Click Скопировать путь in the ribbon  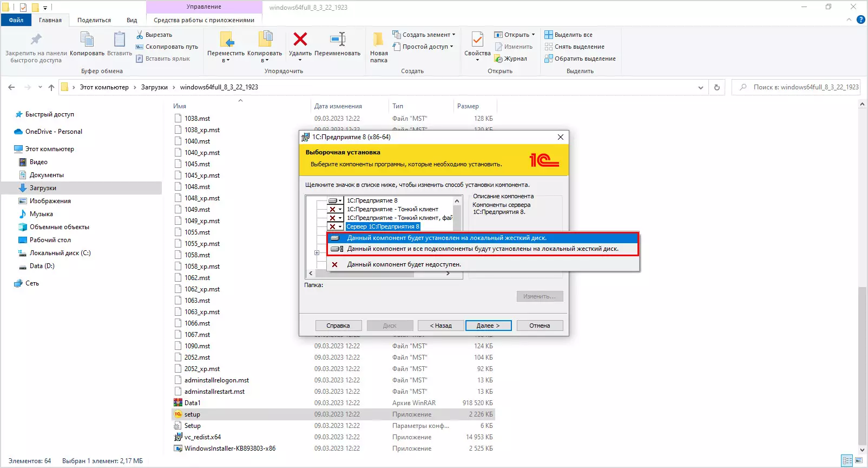pos(167,47)
